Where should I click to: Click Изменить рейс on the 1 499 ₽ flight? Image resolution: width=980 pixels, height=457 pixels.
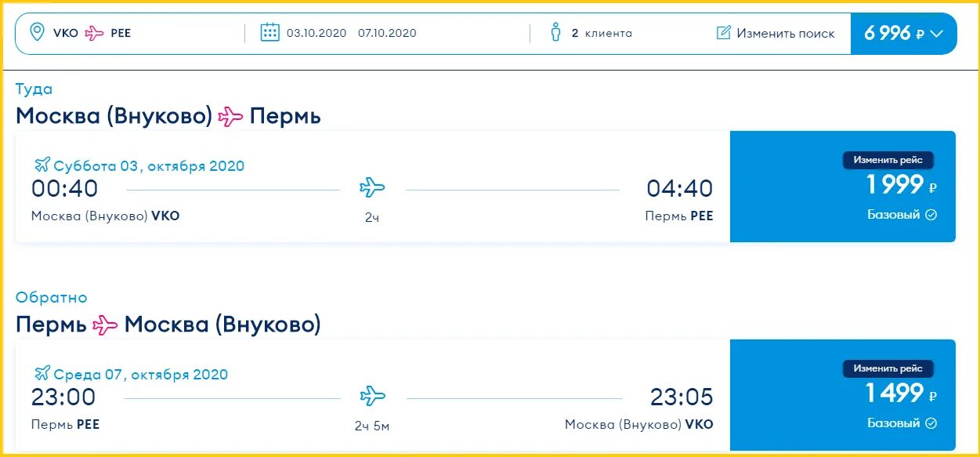888,368
